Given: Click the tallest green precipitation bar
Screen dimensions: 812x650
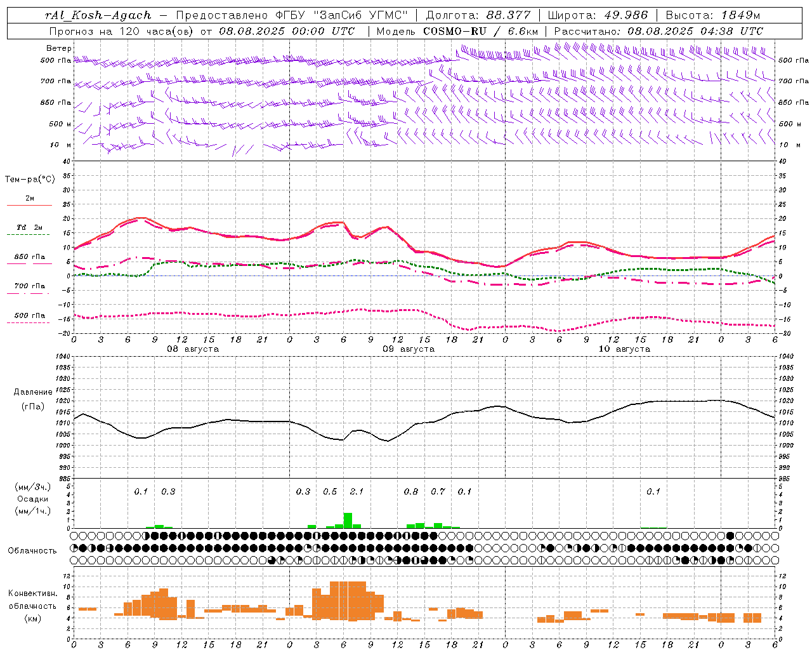Looking at the screenshot, I should [x=348, y=521].
